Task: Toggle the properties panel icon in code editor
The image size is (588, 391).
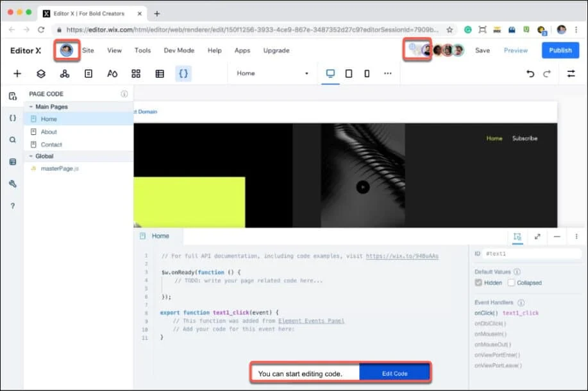Action: click(x=517, y=236)
